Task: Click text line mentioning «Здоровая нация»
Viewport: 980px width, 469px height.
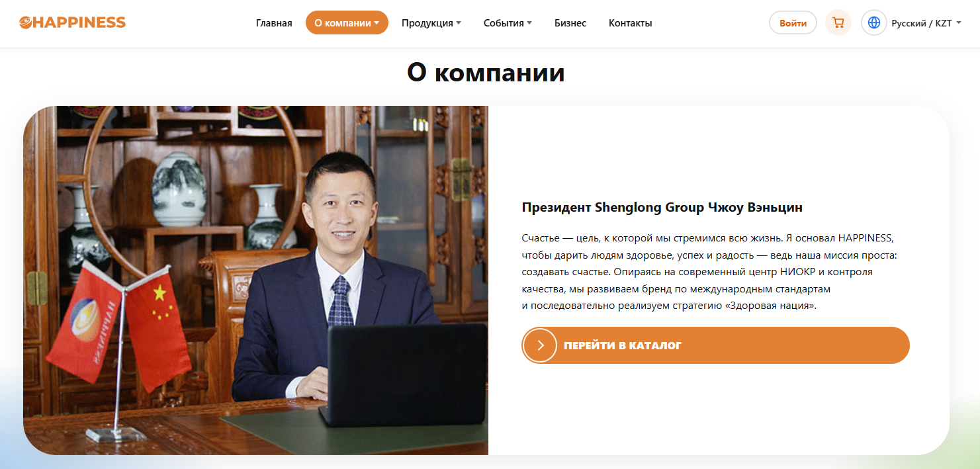Action: click(669, 306)
